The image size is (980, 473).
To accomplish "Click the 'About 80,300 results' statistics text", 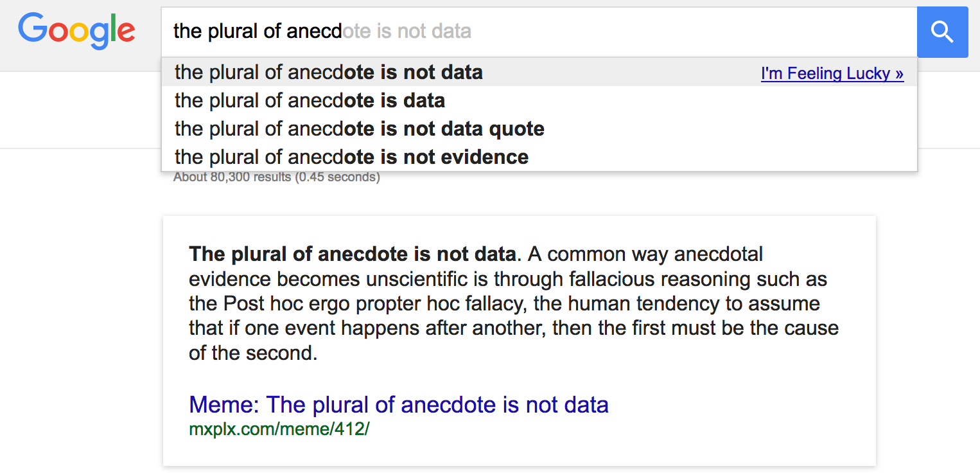I will 276,177.
